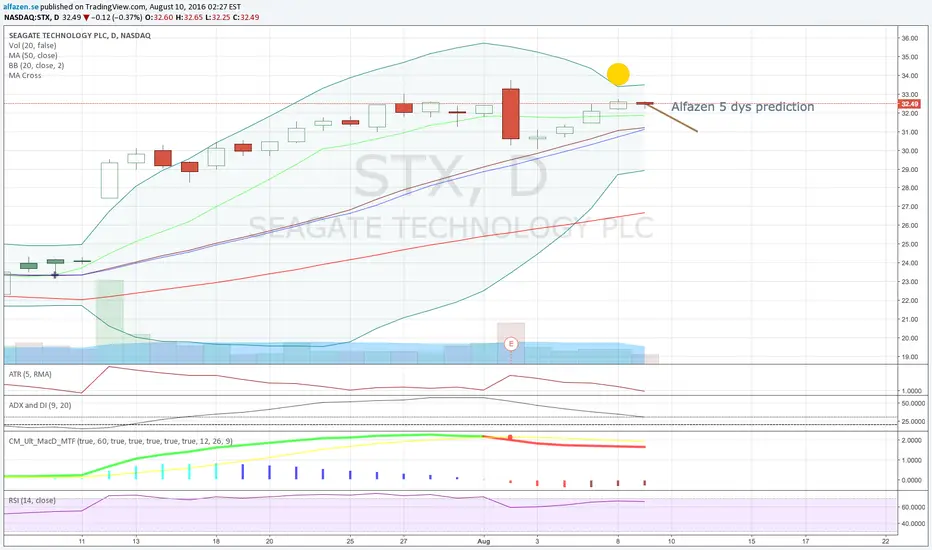This screenshot has height=550, width=932.
Task: Click the 'Vol (20, false)' indicator label
Action: tap(33, 46)
